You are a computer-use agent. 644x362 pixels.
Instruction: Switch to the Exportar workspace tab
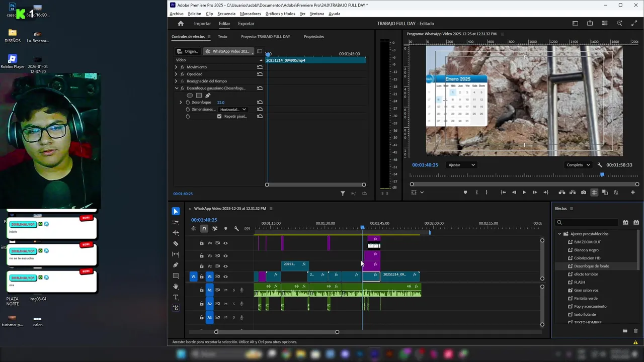(x=246, y=24)
